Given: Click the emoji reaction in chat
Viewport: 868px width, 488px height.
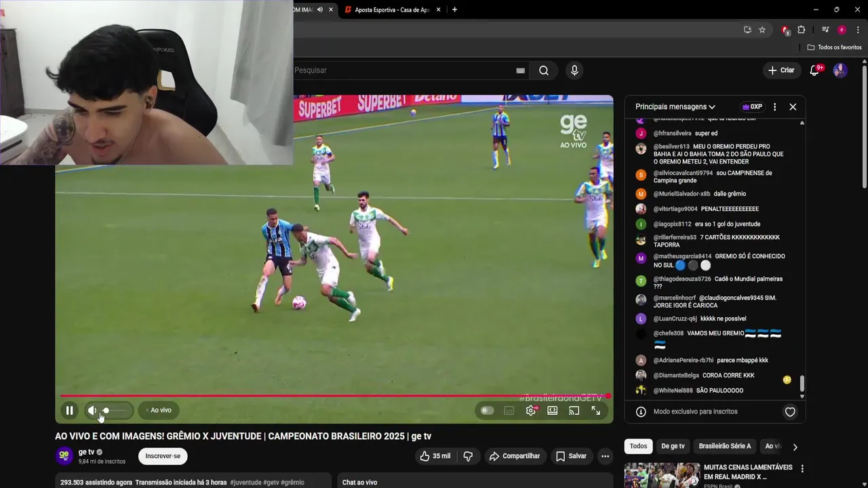Looking at the screenshot, I should 787,380.
